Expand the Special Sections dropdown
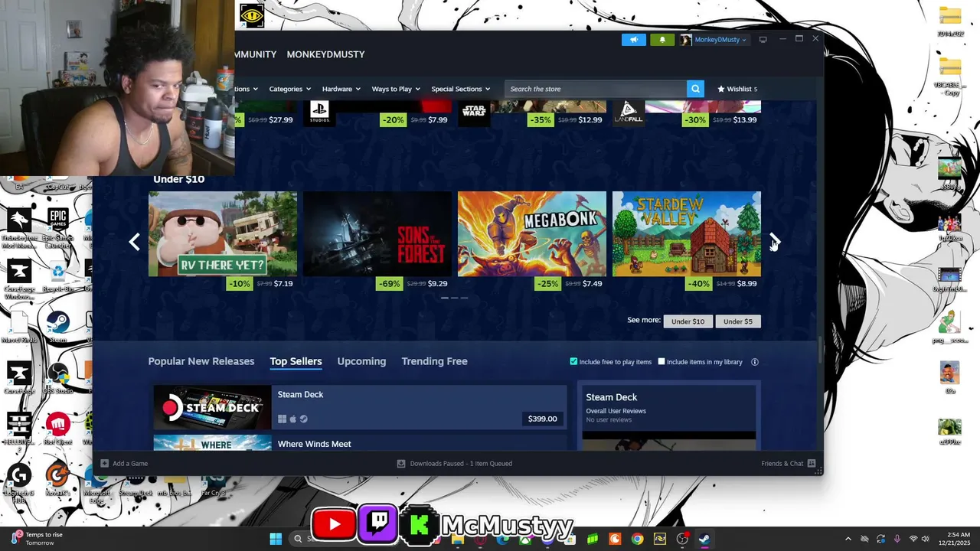This screenshot has height=551, width=980. [460, 89]
